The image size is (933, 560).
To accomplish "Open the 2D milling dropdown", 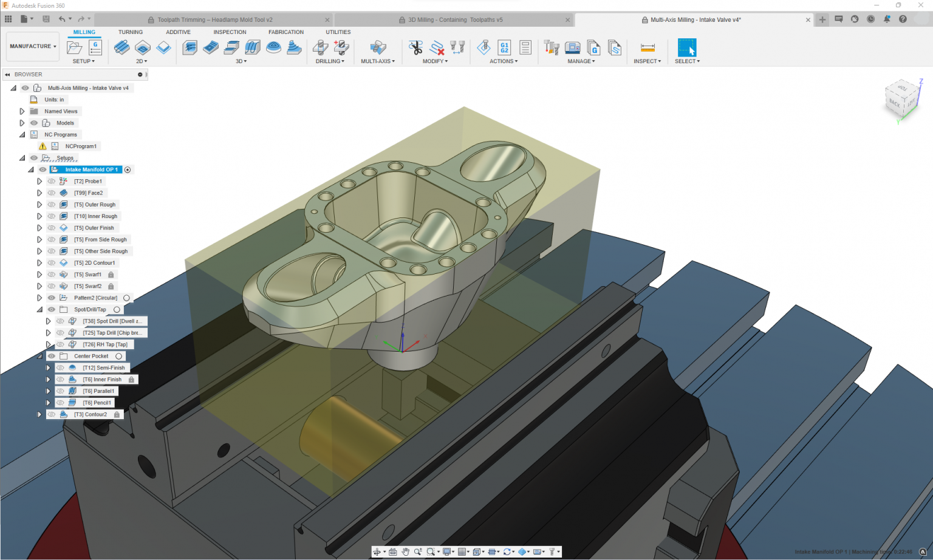I will 142,61.
